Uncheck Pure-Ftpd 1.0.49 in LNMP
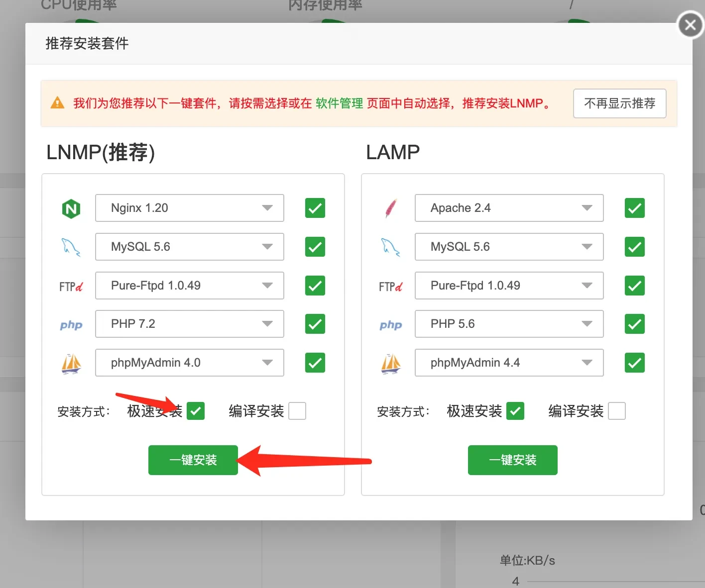The image size is (705, 588). click(315, 286)
